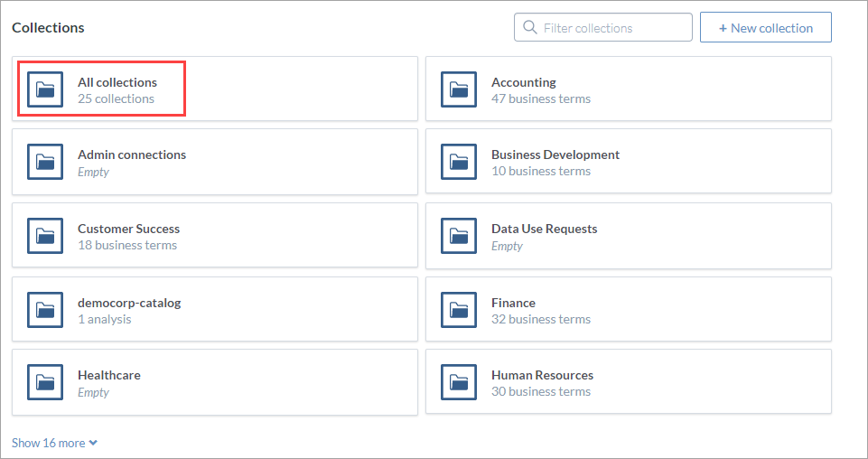The width and height of the screenshot is (868, 459).
Task: Open the Customer Success collection title
Action: tap(128, 229)
